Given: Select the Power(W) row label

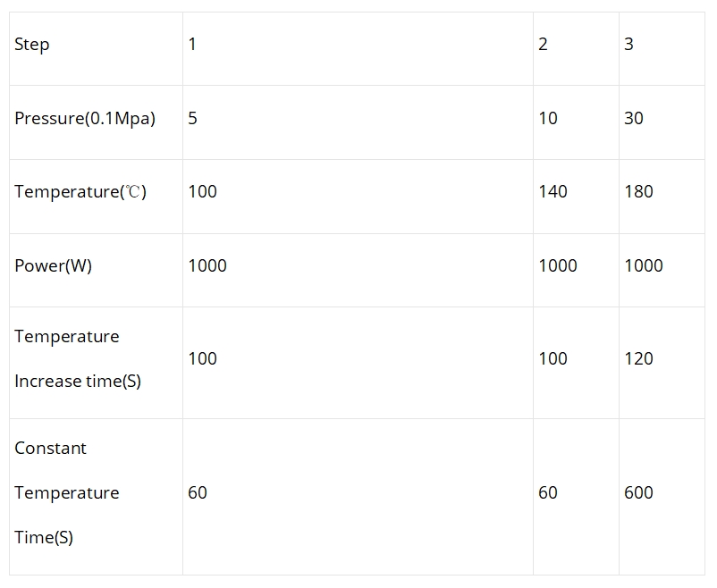Looking at the screenshot, I should [53, 265].
